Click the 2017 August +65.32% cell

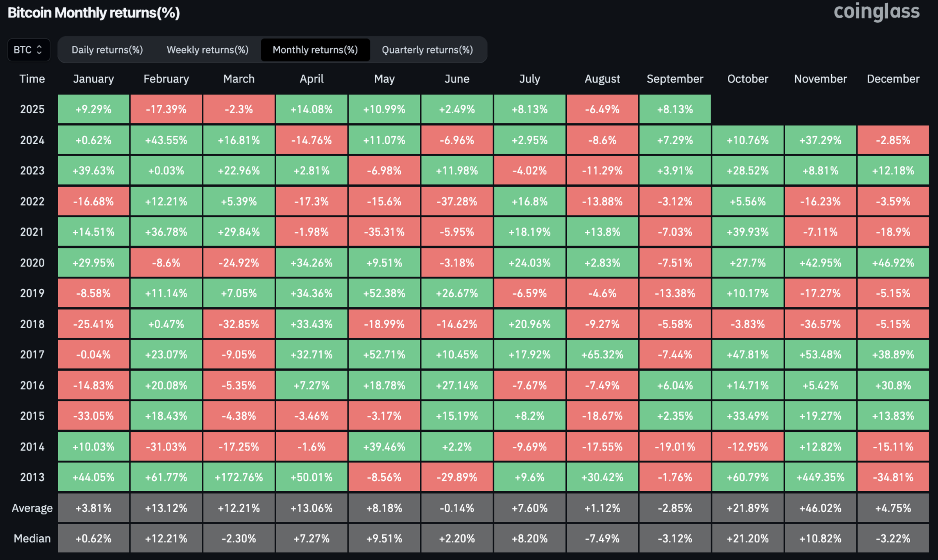602,355
